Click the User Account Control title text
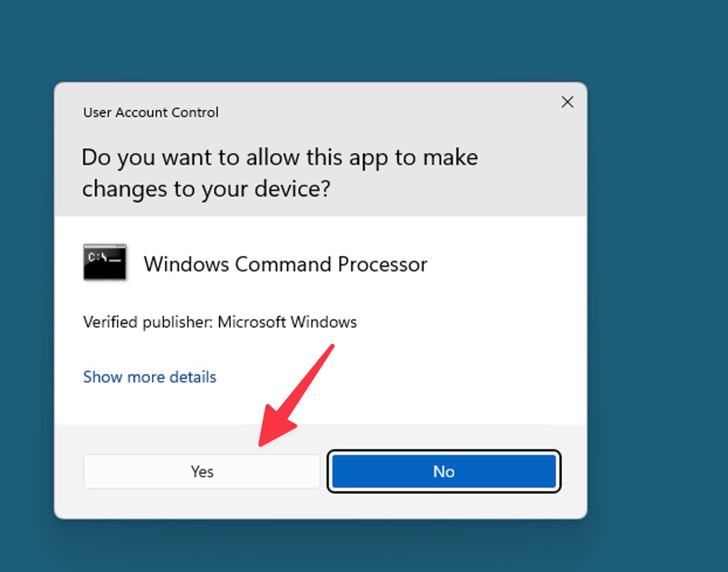 pos(150,112)
